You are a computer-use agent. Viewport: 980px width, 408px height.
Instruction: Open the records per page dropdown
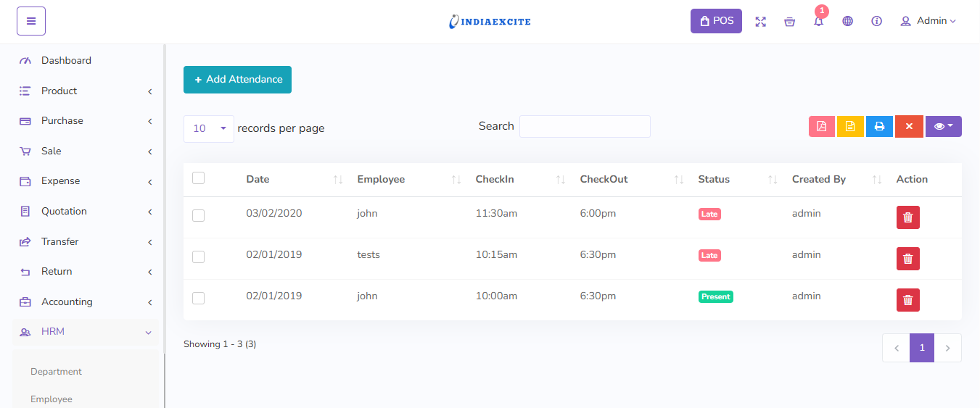pyautogui.click(x=209, y=128)
